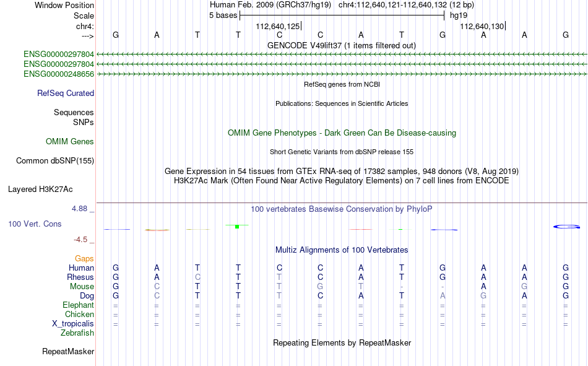Click the Dog species label
Screen dimensions: 588x366
[87, 296]
